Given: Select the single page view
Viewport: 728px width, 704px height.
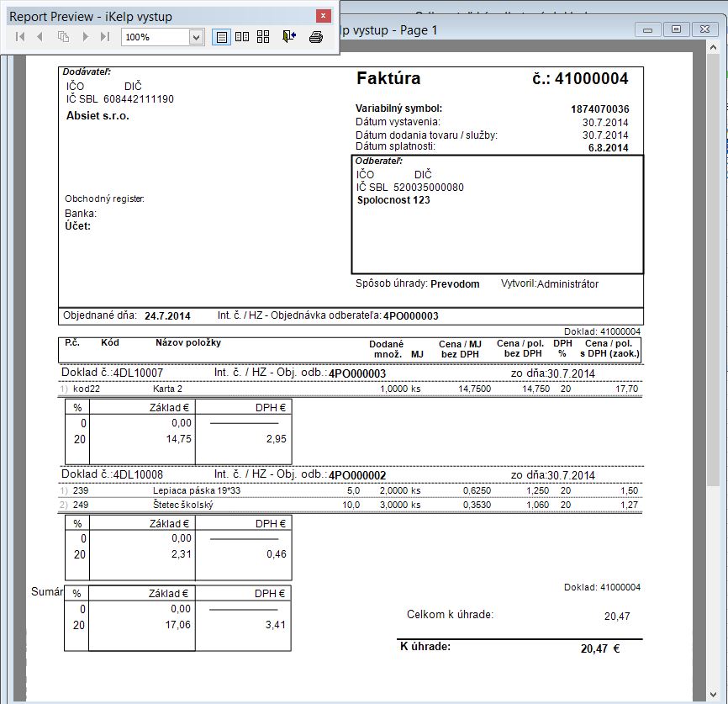Looking at the screenshot, I should tap(221, 37).
